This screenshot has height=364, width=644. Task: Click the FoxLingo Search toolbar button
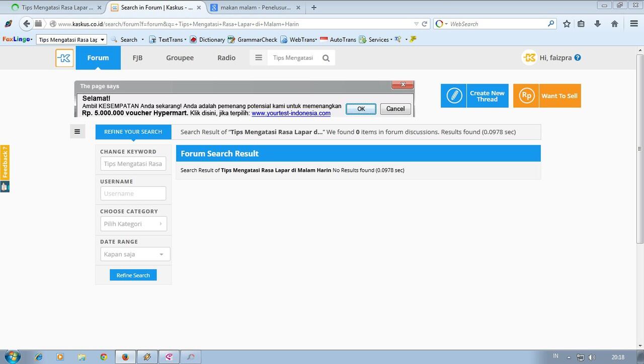[124, 39]
